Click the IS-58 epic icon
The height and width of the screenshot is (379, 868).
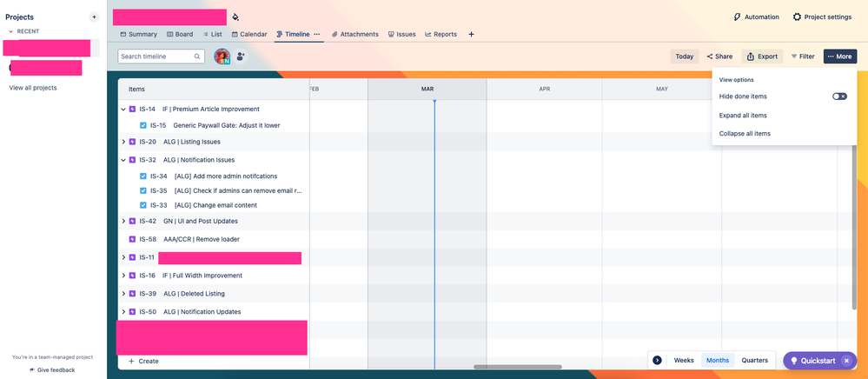[132, 239]
